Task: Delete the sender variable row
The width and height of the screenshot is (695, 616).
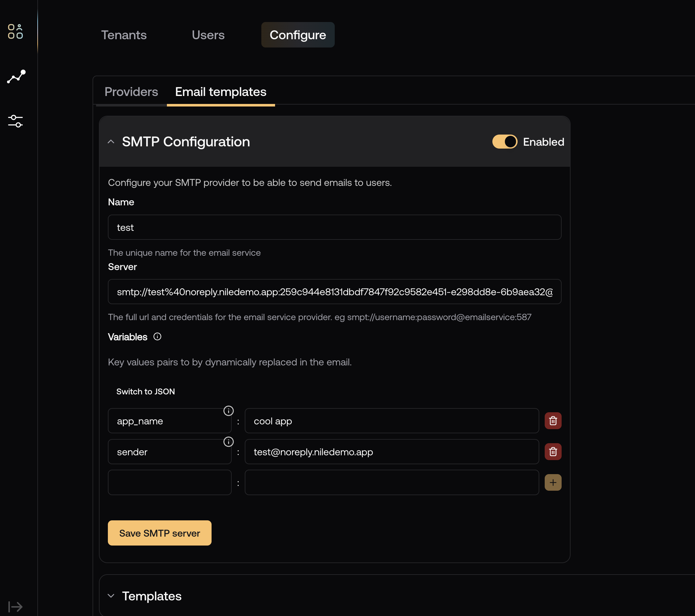Action: point(553,451)
